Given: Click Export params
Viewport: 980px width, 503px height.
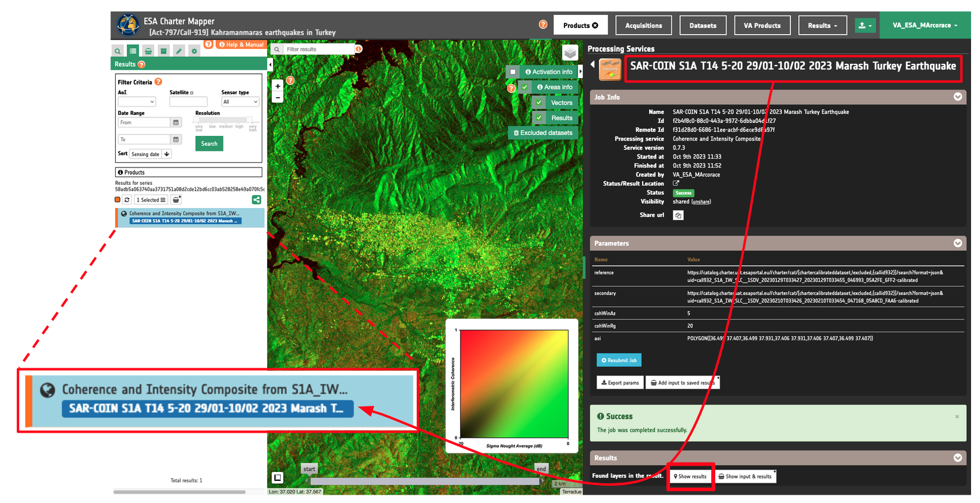Looking at the screenshot, I should point(620,383).
